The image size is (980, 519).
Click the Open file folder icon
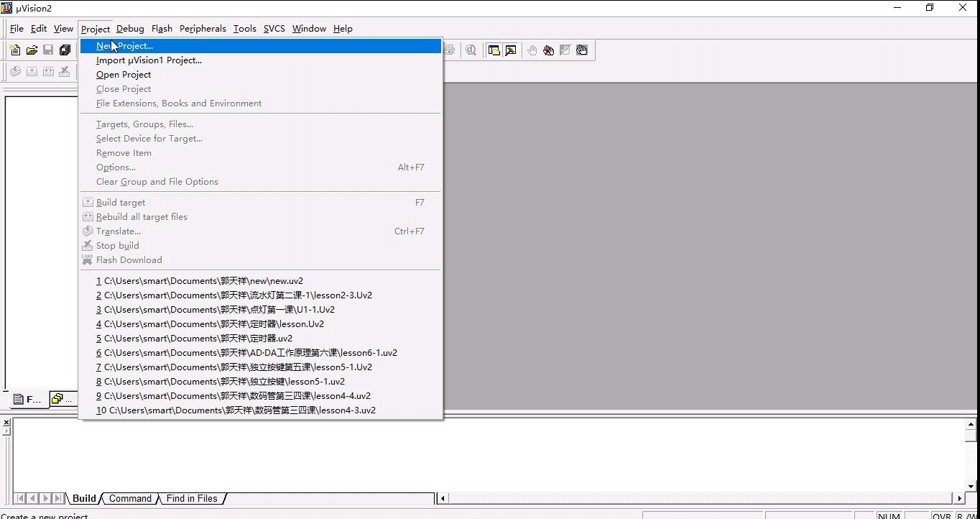click(x=32, y=50)
